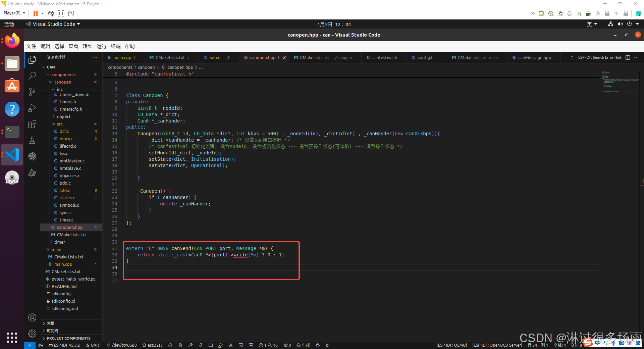The width and height of the screenshot is (644, 349).
Task: Open the Ubuntu Show Applications grid
Action: click(12, 337)
